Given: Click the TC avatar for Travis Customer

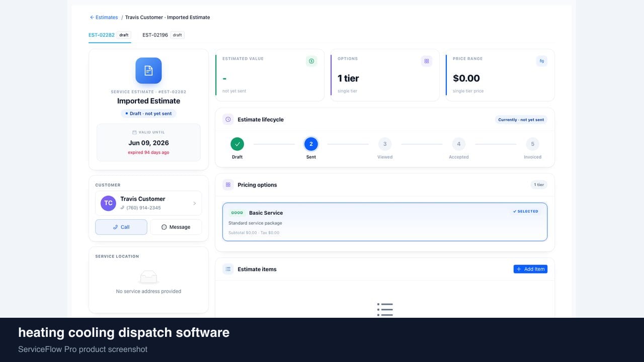Looking at the screenshot, I should pyautogui.click(x=108, y=203).
